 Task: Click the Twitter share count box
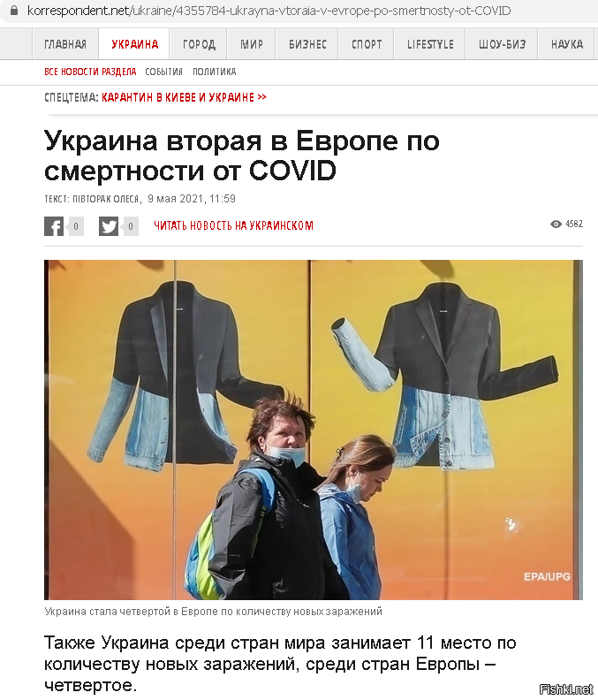[131, 226]
